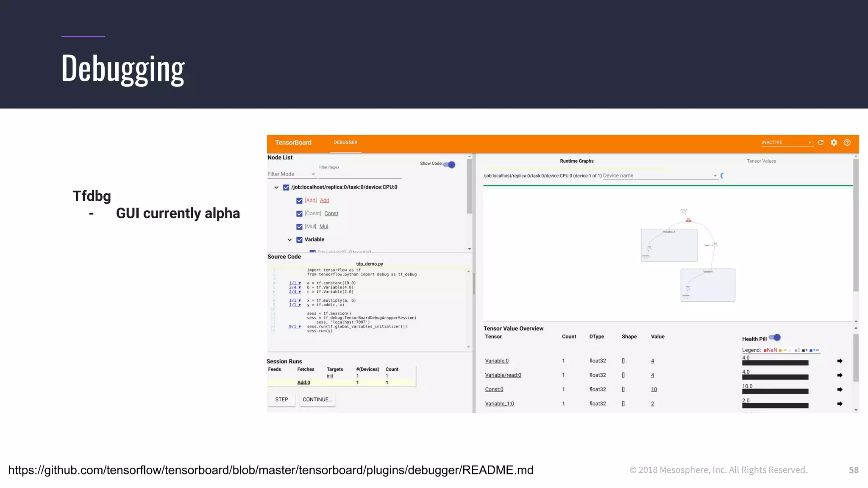868x488 pixels.
Task: Select the DEBUGGER tab
Action: pos(345,143)
